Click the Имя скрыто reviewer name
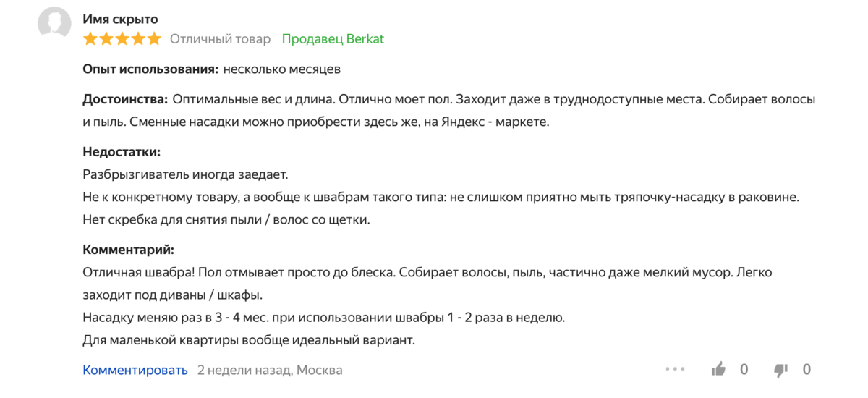 [121, 19]
